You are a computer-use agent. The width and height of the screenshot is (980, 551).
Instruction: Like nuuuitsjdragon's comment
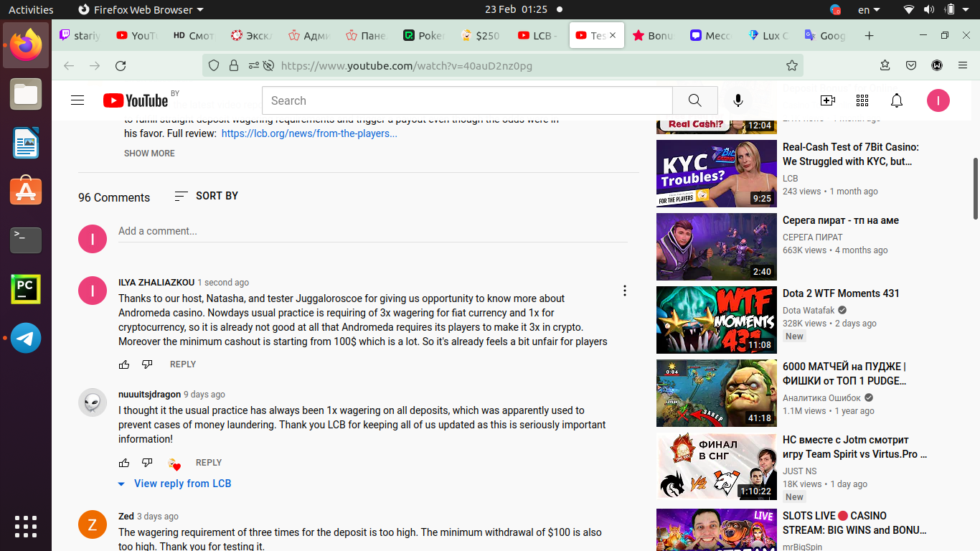124,463
